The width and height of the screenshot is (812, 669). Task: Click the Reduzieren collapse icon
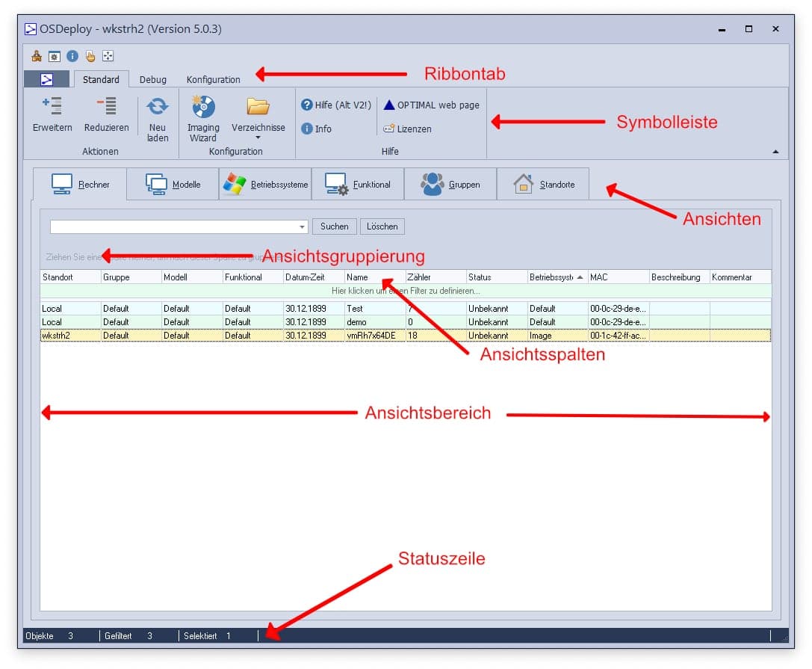click(x=106, y=107)
